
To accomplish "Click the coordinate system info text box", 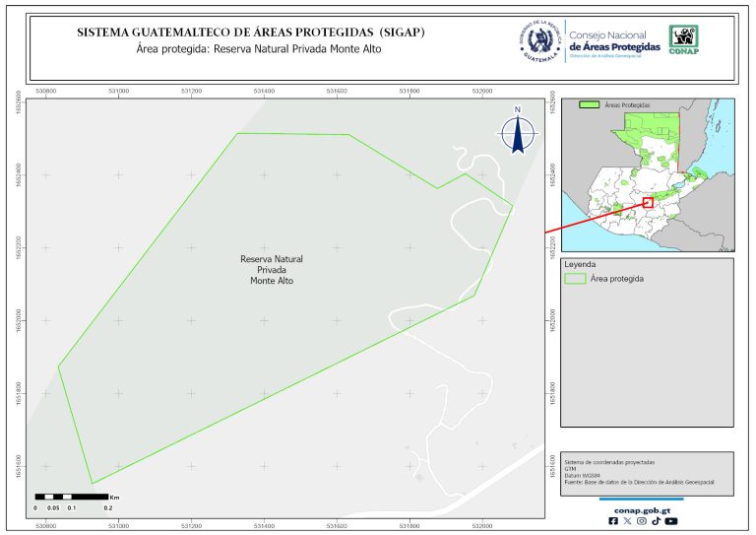I will [647, 471].
